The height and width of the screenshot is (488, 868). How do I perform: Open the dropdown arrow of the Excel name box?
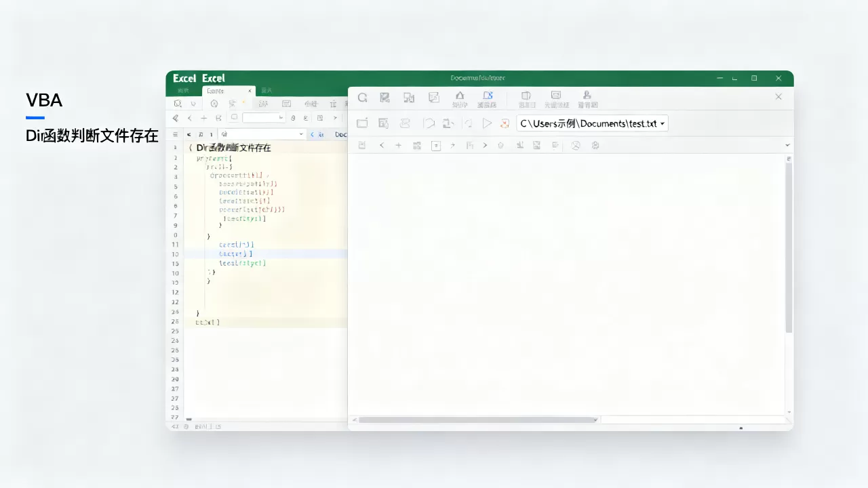click(301, 135)
